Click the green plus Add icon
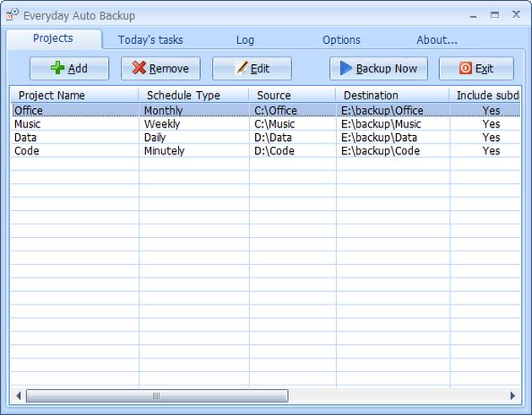 [57, 68]
